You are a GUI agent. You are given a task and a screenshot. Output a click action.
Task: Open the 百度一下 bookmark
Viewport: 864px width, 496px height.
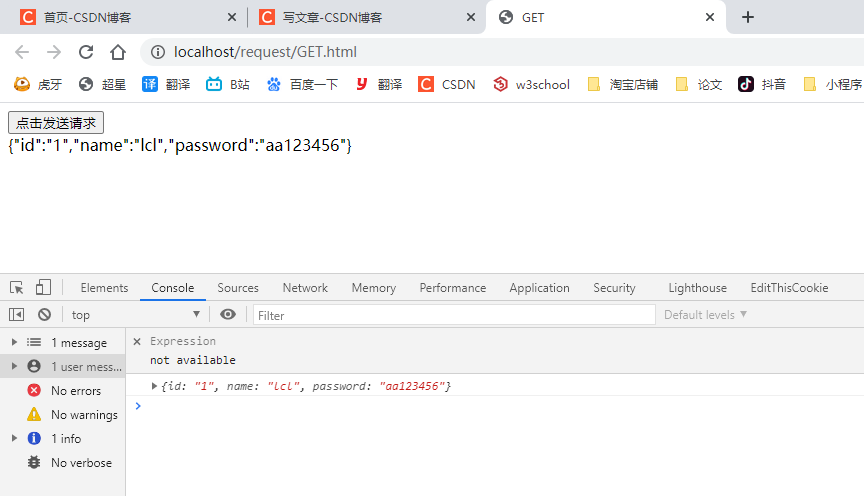[302, 84]
